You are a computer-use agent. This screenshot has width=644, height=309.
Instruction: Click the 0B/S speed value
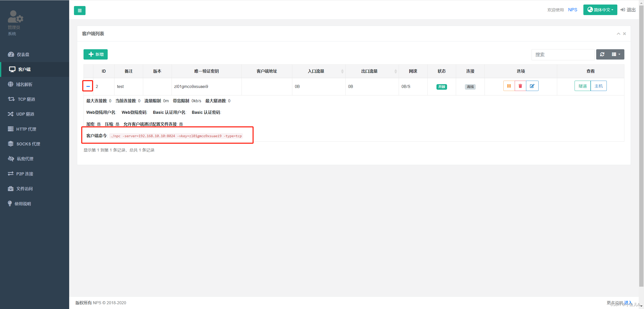[406, 86]
